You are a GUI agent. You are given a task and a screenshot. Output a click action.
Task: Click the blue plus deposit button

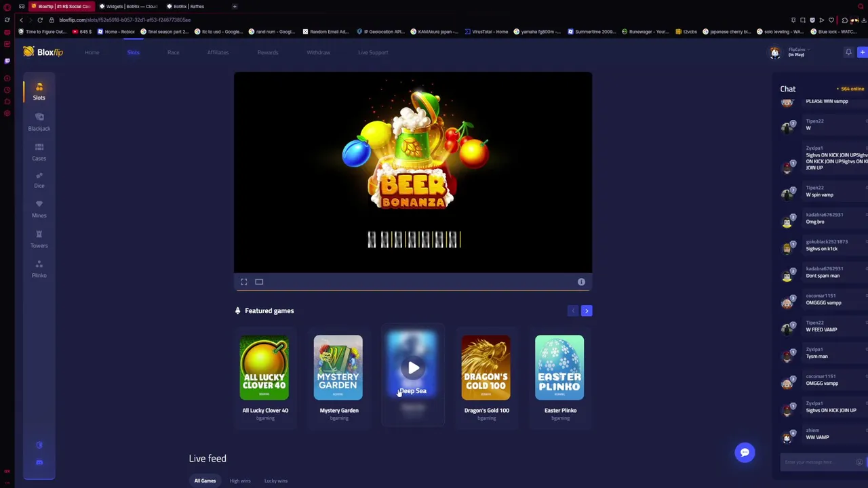tap(863, 52)
